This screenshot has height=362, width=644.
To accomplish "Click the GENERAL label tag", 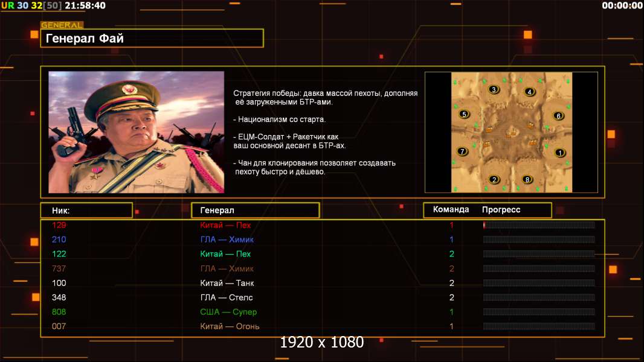I will pos(62,25).
